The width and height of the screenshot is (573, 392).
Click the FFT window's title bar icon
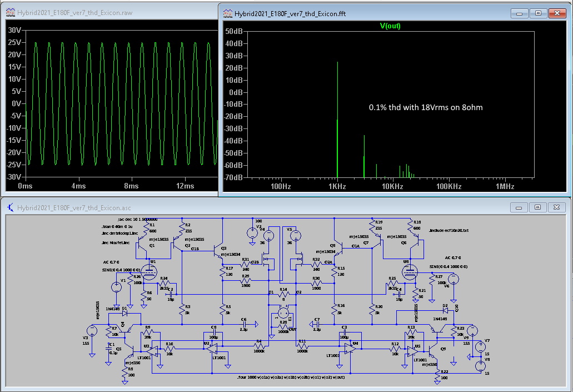click(228, 13)
